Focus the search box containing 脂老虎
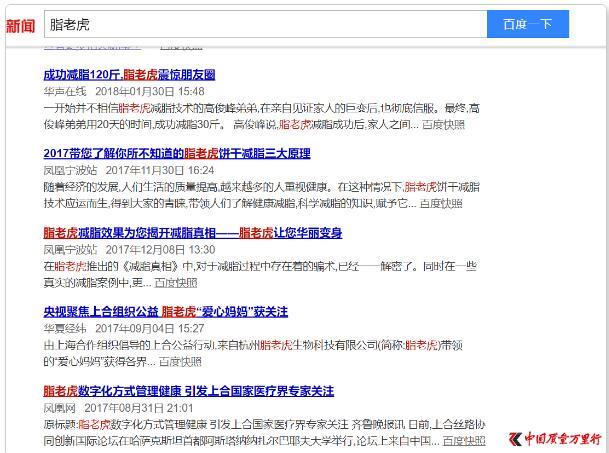 (266, 24)
